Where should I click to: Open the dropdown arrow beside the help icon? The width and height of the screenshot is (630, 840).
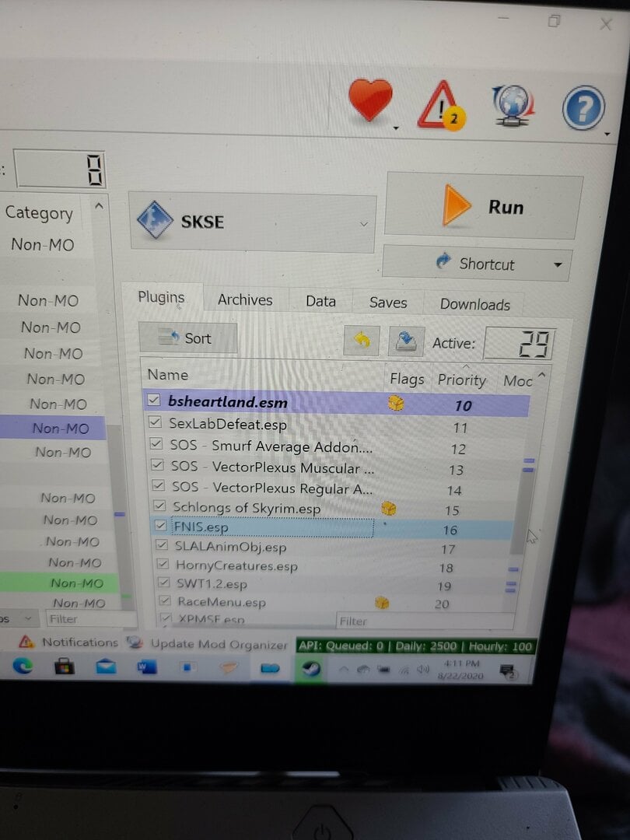coord(607,134)
